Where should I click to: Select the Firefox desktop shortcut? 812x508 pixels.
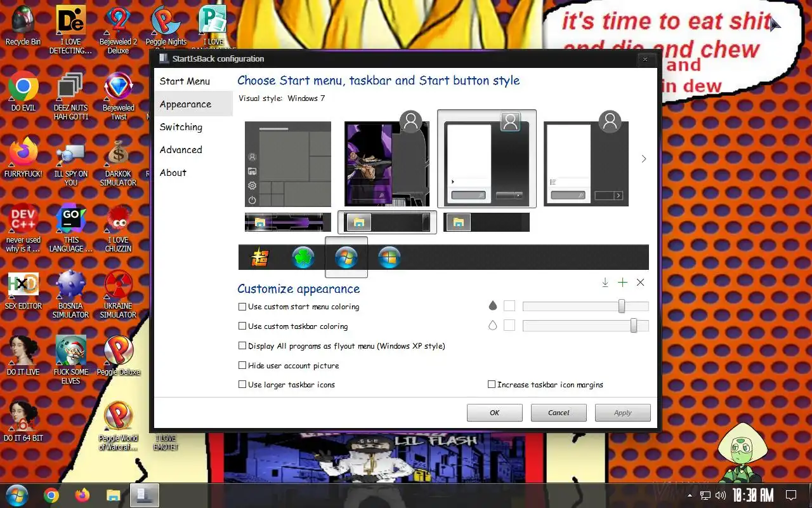coord(23,158)
